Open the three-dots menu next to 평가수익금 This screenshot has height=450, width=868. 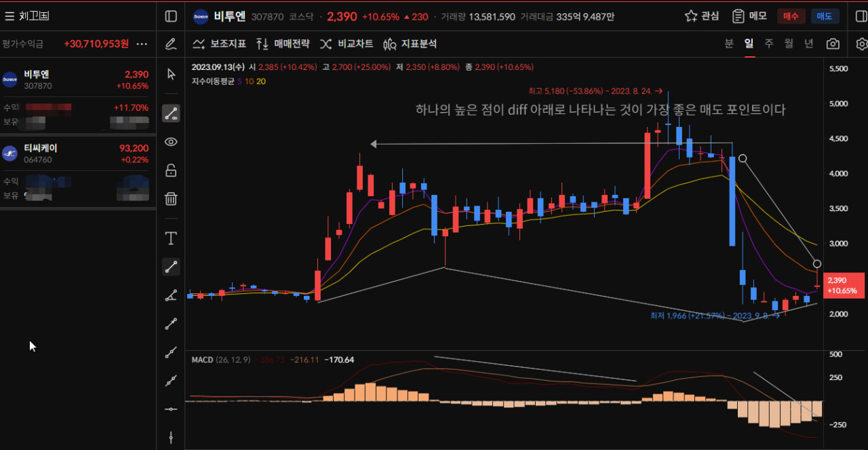[142, 43]
